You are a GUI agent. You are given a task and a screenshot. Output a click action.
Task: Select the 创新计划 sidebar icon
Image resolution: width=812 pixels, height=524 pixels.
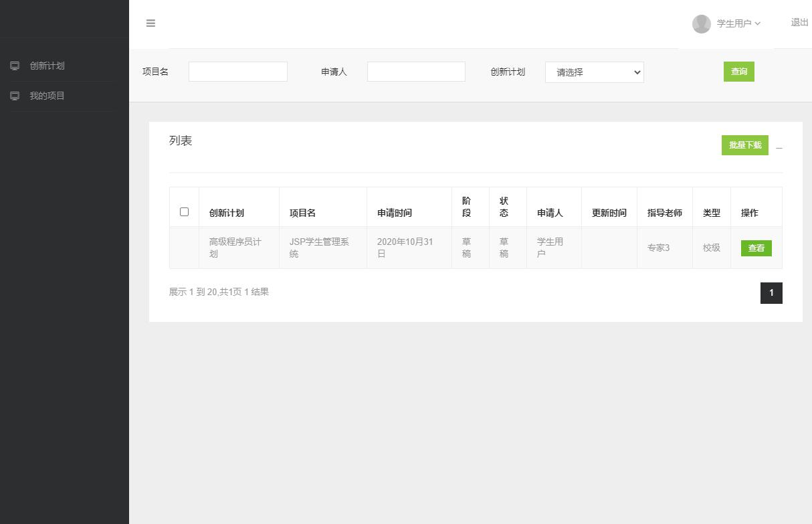click(14, 65)
